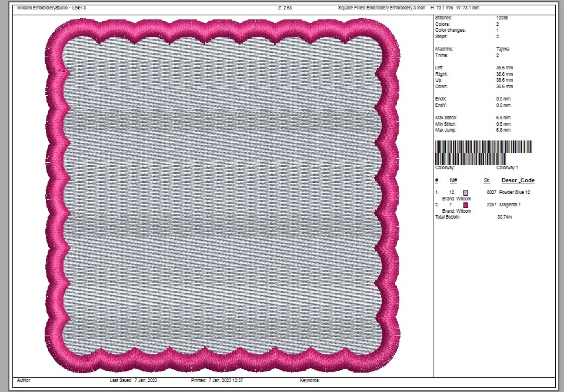Click the 'Stitches:' label
Screen dimensions: 564x392
pos(444,18)
